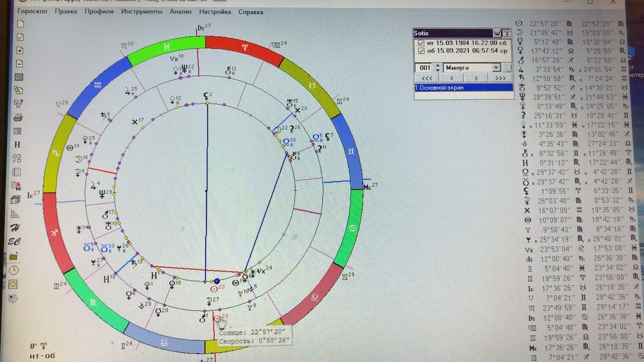Open the Профили menu

(x=99, y=12)
